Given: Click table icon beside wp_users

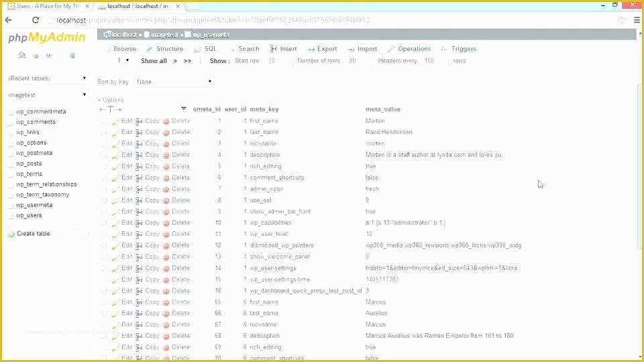Looking at the screenshot, I should [x=11, y=215].
